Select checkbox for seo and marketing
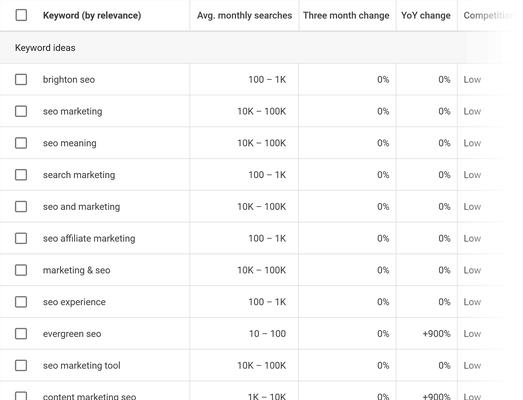The image size is (523, 400). [21, 207]
